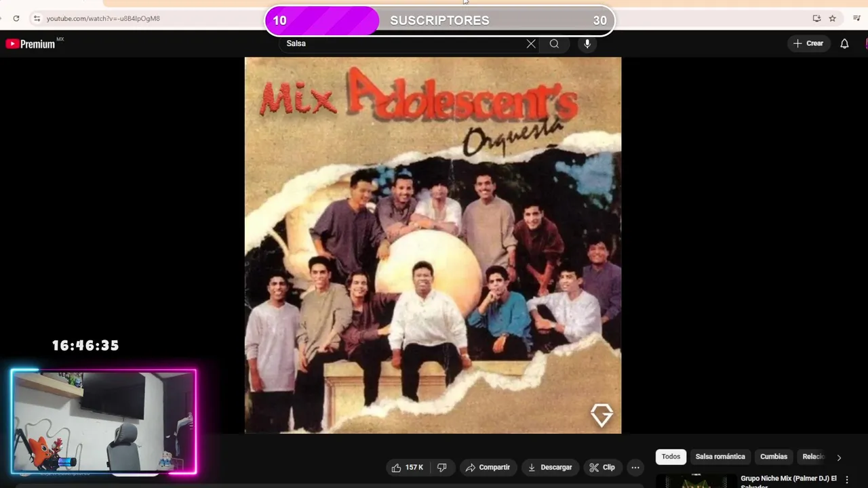Share the video via Compartir
The height and width of the screenshot is (488, 868).
tap(487, 467)
